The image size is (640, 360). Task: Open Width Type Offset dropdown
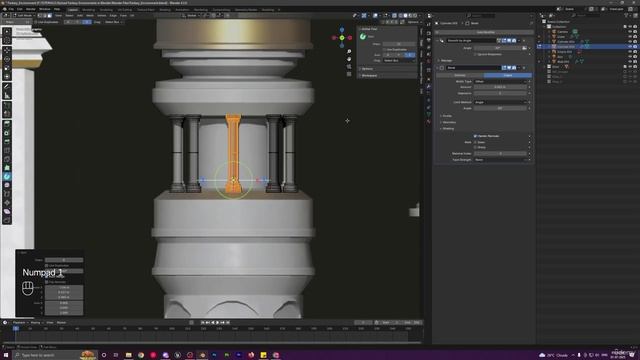500,82
